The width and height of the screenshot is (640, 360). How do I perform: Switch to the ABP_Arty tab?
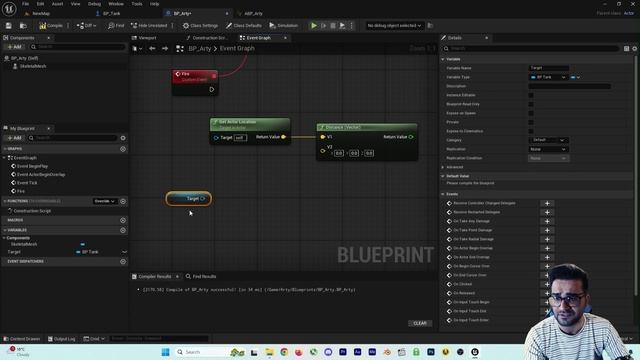[x=253, y=13]
